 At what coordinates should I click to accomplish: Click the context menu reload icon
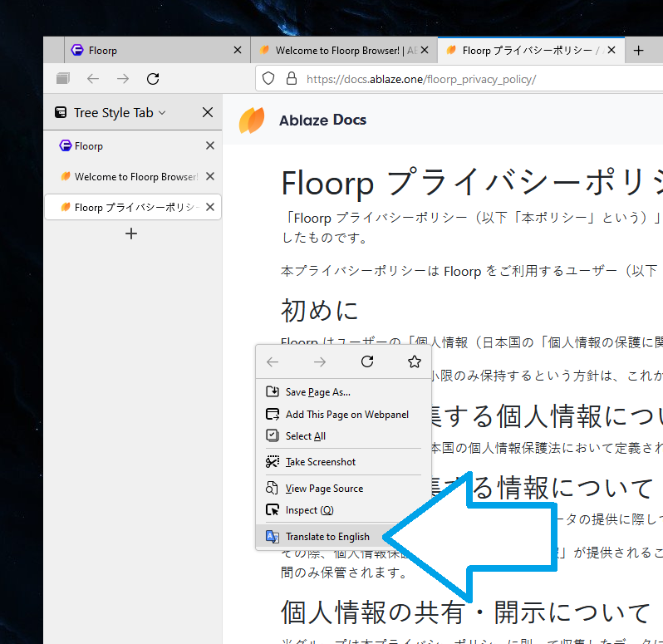[x=367, y=361]
